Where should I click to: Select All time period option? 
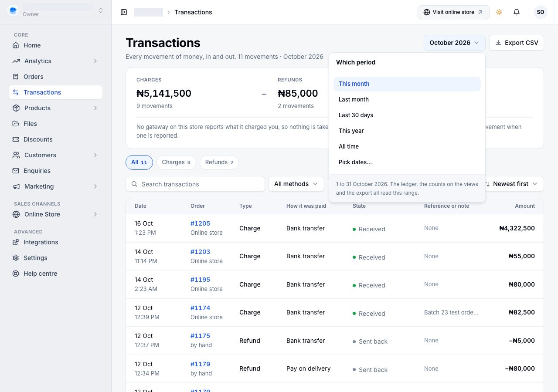[x=407, y=146]
